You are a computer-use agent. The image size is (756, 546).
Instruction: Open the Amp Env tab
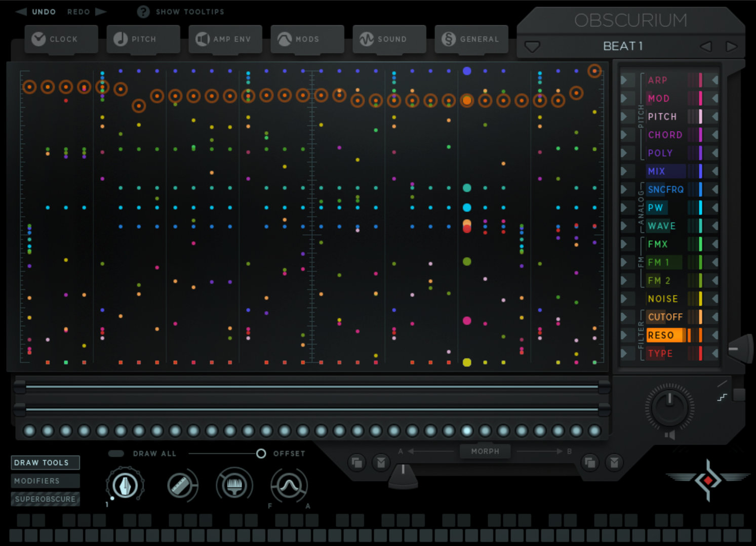pos(225,39)
